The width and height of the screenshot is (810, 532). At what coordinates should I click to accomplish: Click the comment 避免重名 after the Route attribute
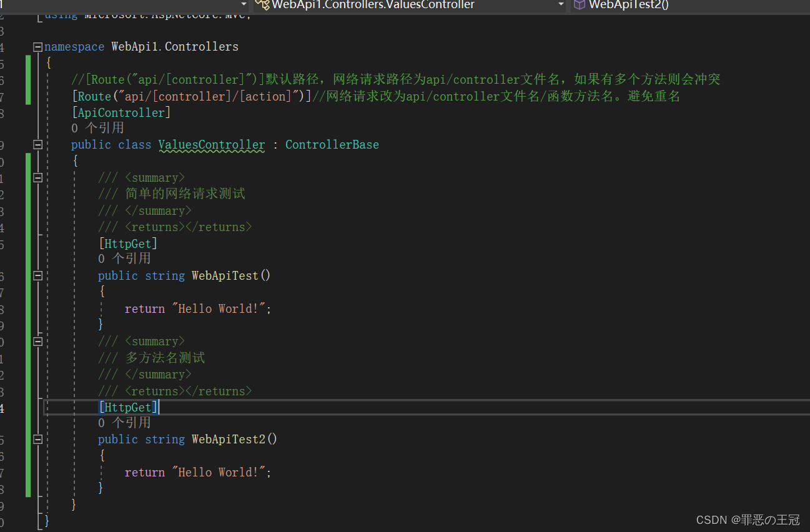coord(654,96)
